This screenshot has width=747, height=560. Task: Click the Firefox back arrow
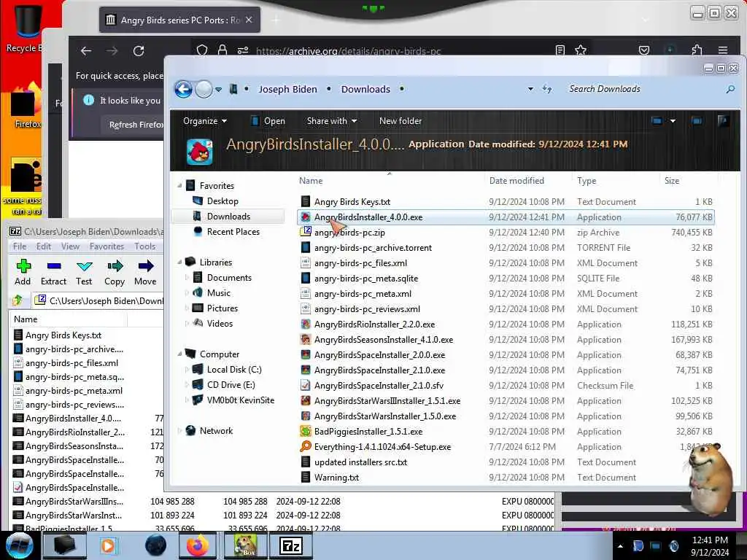pyautogui.click(x=86, y=51)
